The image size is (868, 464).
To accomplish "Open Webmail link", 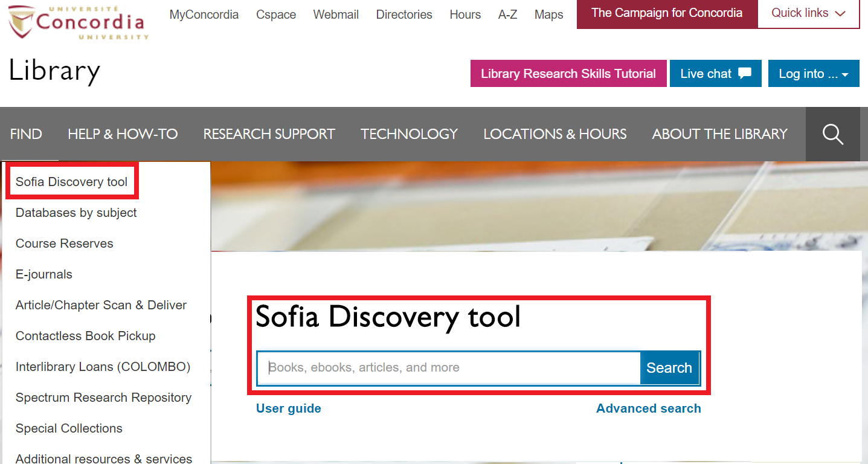I will (x=336, y=14).
